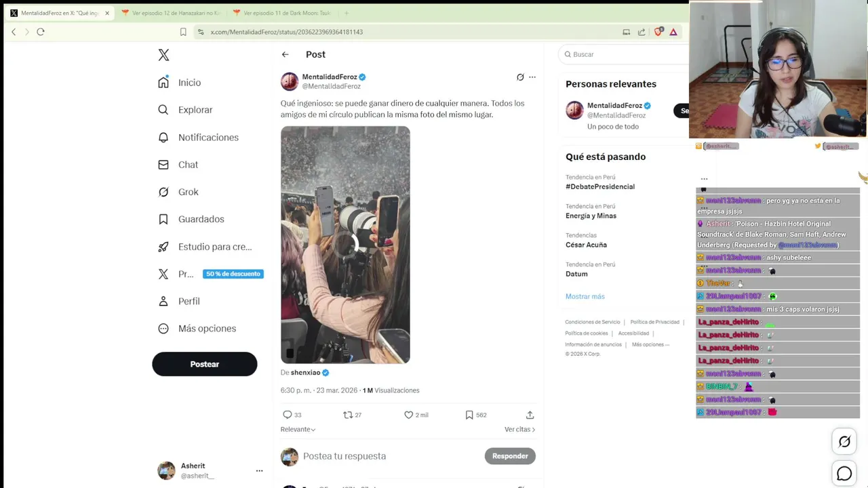Click MentalidadFeroz avatar on post
The width and height of the screenshot is (868, 488).
(x=290, y=81)
